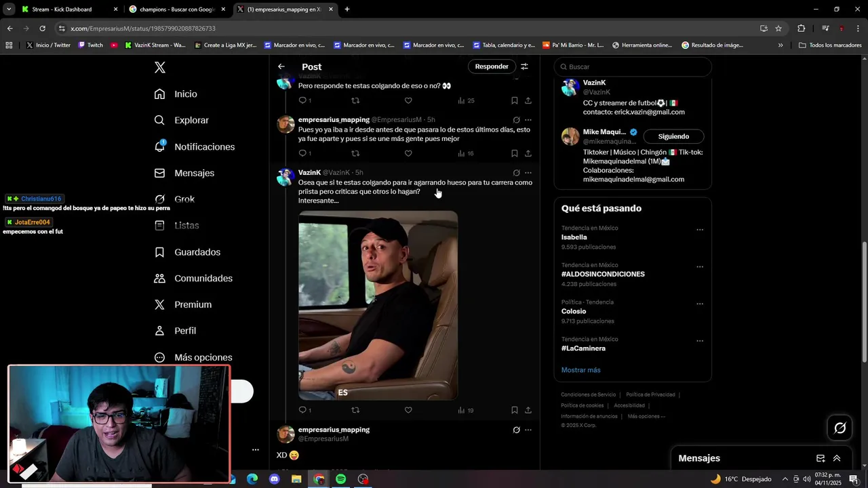This screenshot has width=868, height=488.
Task: Click the Responder button
Action: 492,66
